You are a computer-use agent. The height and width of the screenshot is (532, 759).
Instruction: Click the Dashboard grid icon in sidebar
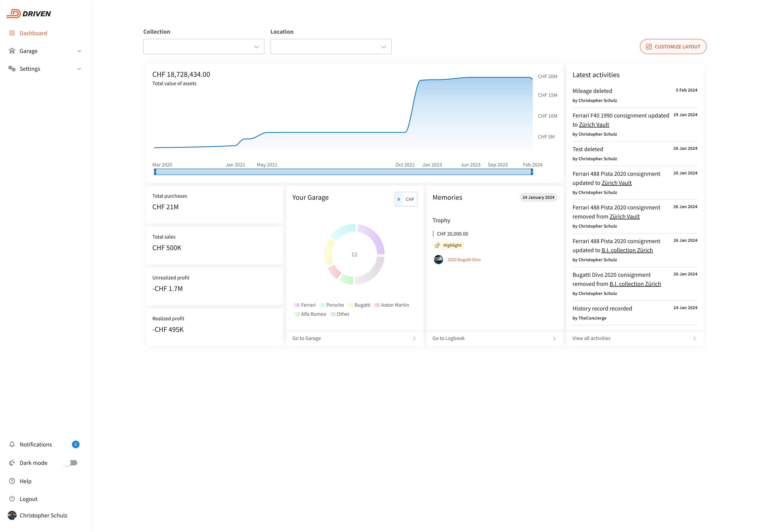pyautogui.click(x=12, y=33)
